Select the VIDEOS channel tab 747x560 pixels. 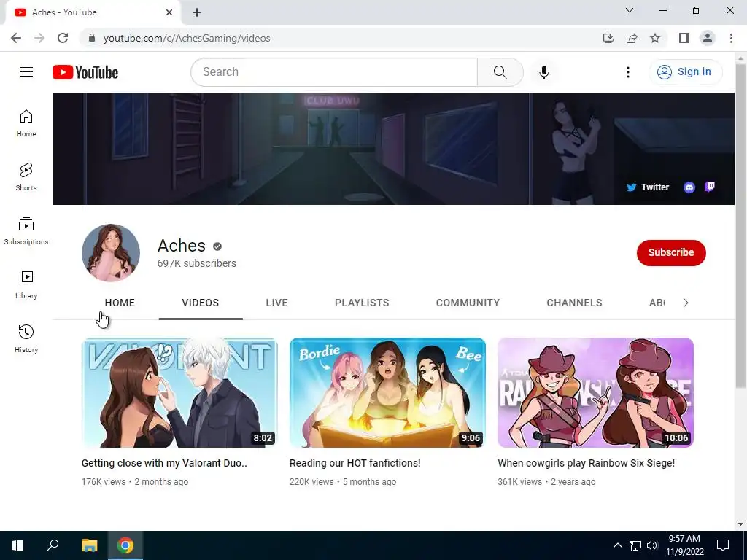coord(201,303)
